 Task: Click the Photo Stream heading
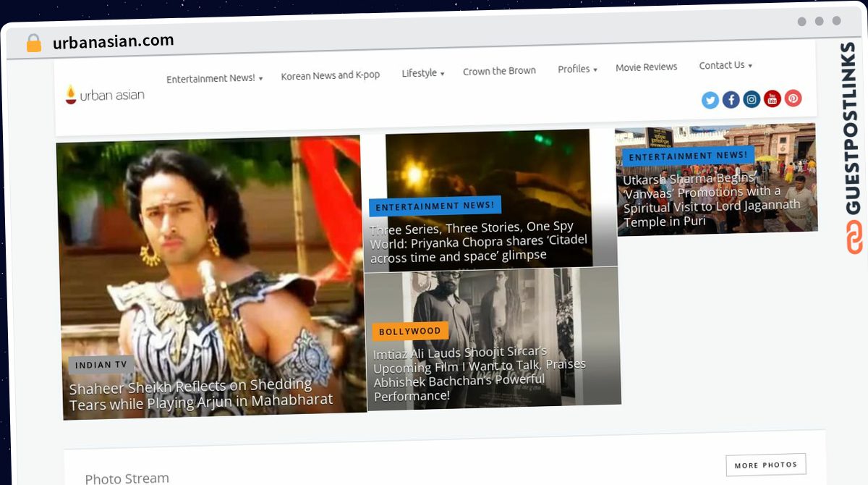click(127, 478)
